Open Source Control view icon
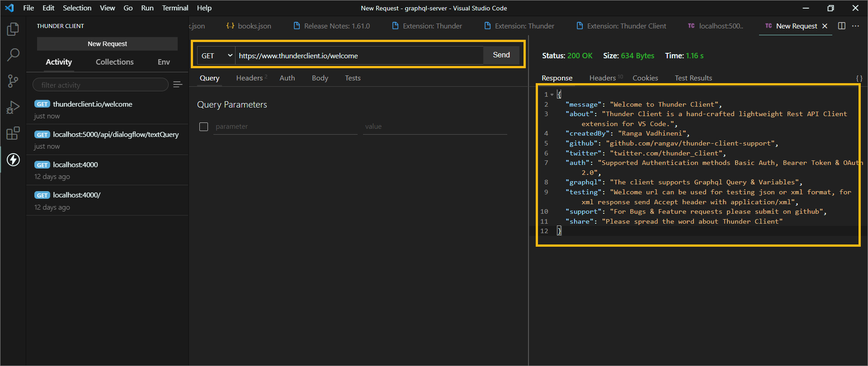This screenshot has height=366, width=868. tap(13, 81)
